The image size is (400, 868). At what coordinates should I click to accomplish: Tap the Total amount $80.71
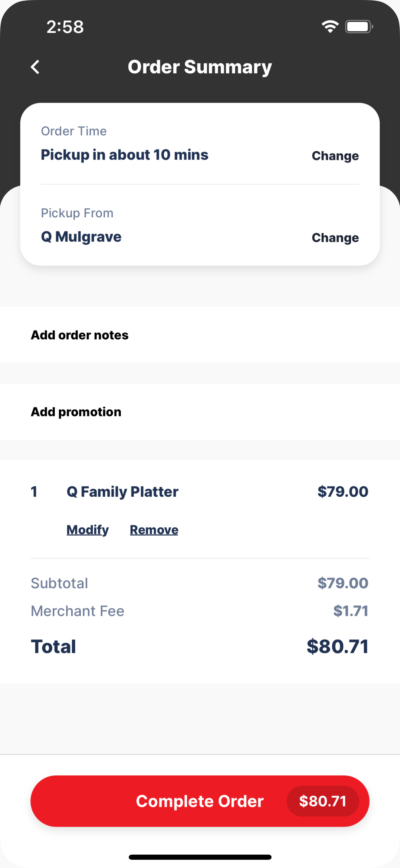[x=337, y=646]
